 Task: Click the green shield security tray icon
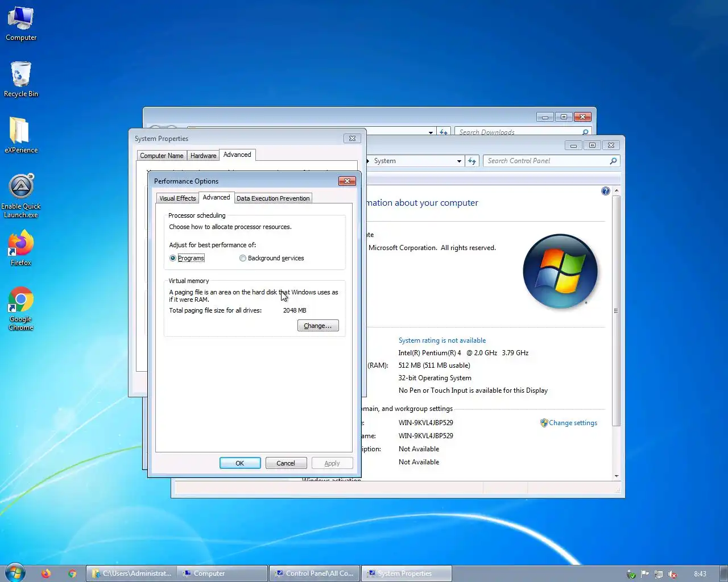click(631, 574)
